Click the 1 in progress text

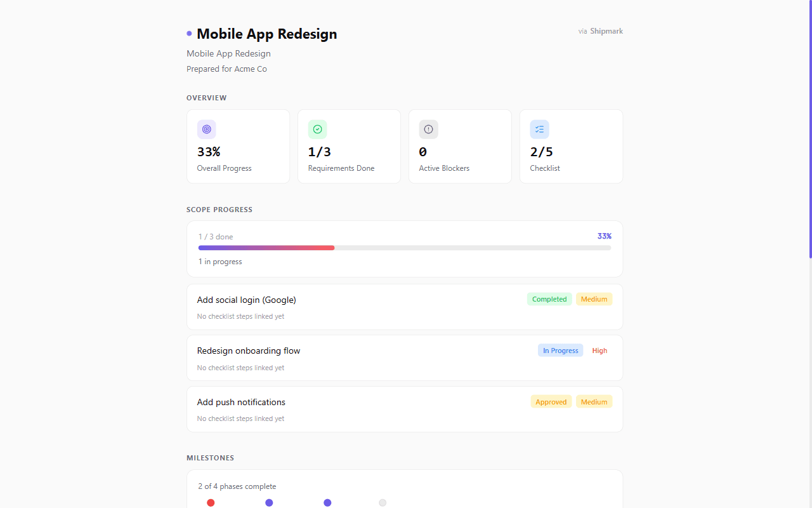click(x=220, y=262)
